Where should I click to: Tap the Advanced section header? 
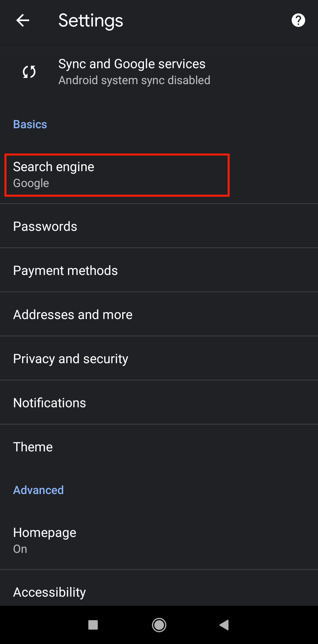pos(38,490)
